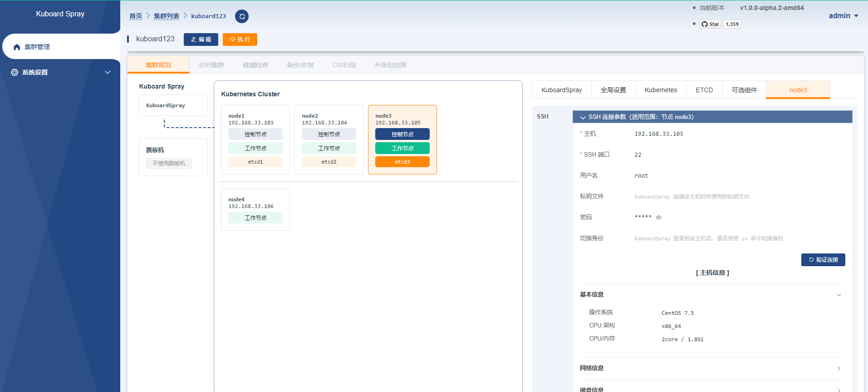868x392 pixels.
Task: Select the 可选组件 tab
Action: click(x=744, y=90)
